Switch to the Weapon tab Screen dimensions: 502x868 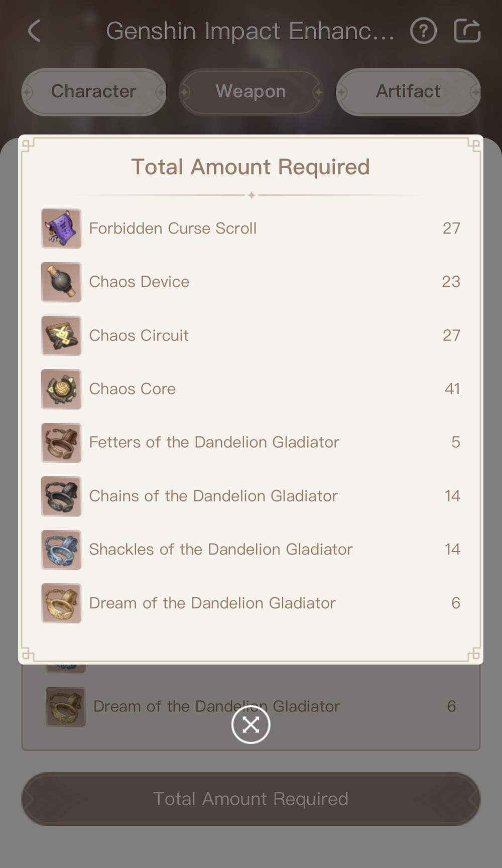pos(250,92)
